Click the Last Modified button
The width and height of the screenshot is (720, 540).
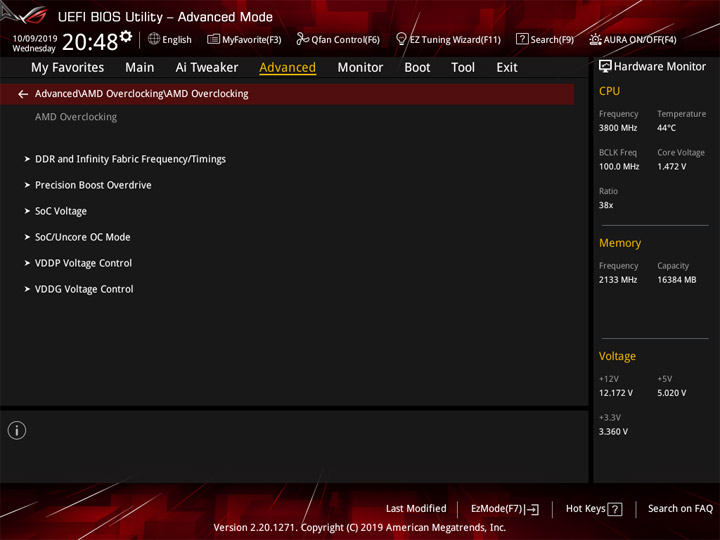tap(416, 508)
